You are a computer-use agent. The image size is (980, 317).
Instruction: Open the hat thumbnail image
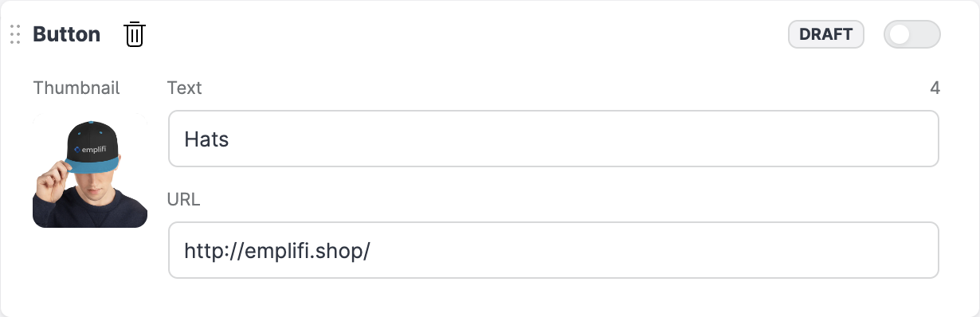90,171
